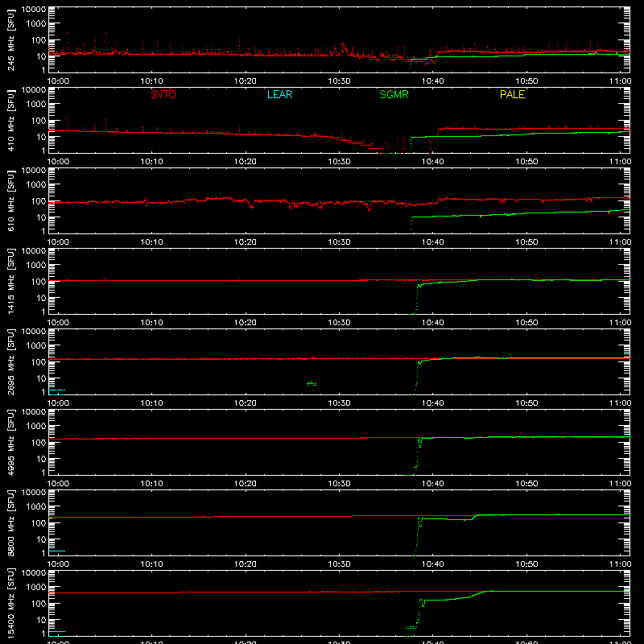The height and width of the screenshot is (644, 644).
Task: Click the 10:40 time label below 2695 MHz panel
Action: coord(433,403)
